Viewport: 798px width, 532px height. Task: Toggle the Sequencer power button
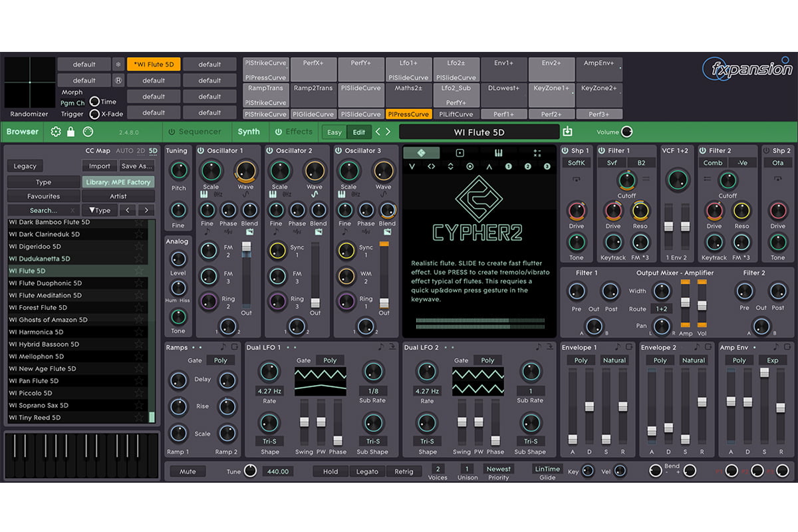coord(171,132)
